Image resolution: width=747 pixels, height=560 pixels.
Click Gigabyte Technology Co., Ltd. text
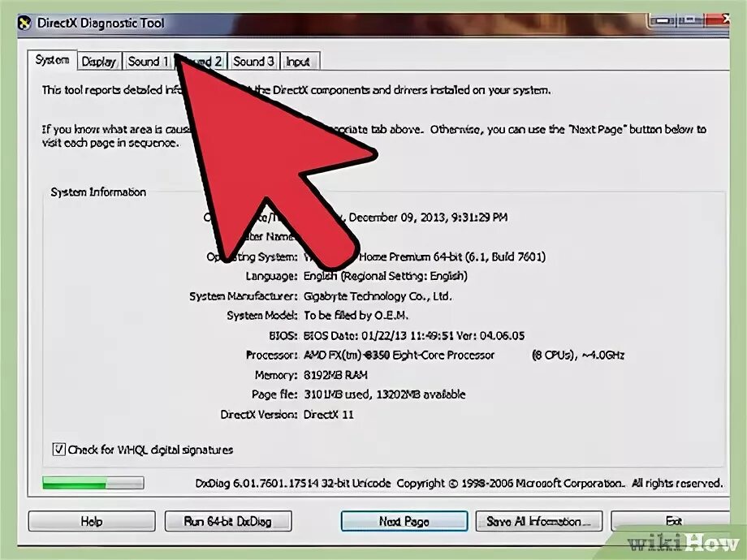point(378,296)
